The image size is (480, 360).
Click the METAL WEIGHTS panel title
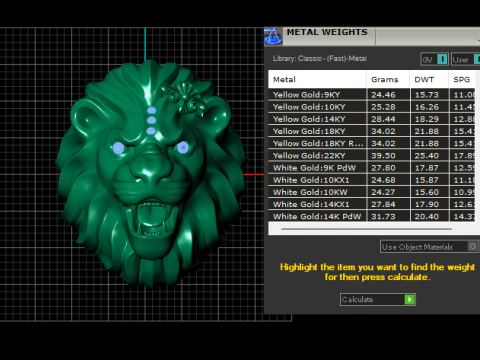[327, 32]
